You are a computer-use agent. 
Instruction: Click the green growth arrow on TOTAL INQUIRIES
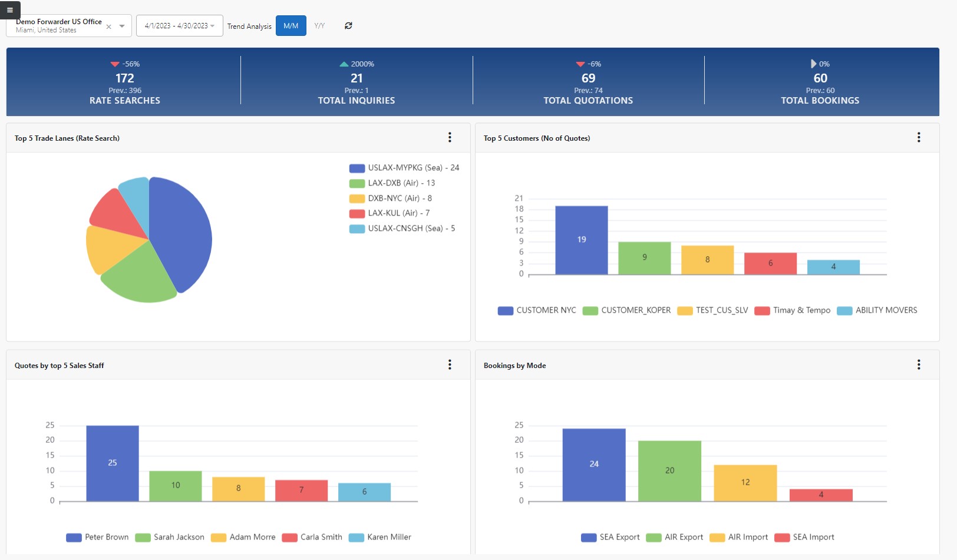344,64
